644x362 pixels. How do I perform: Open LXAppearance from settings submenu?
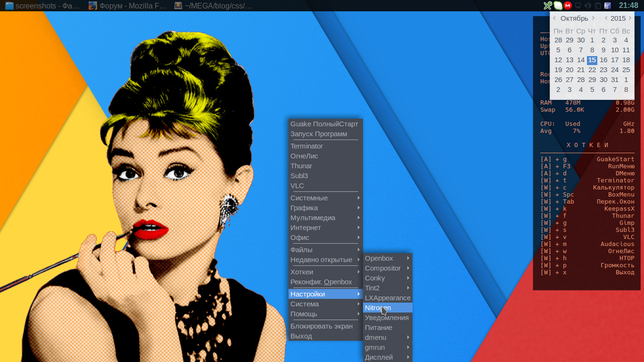click(x=388, y=298)
